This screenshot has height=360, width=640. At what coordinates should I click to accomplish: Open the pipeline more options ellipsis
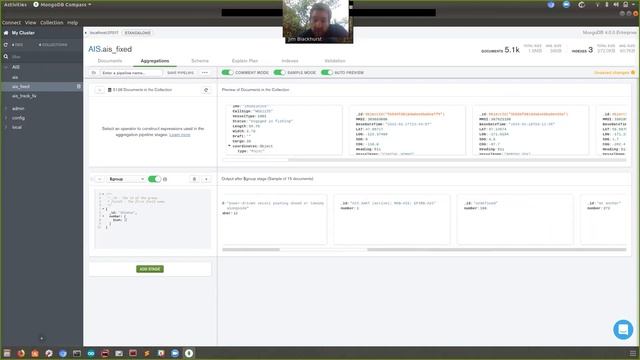click(x=205, y=73)
